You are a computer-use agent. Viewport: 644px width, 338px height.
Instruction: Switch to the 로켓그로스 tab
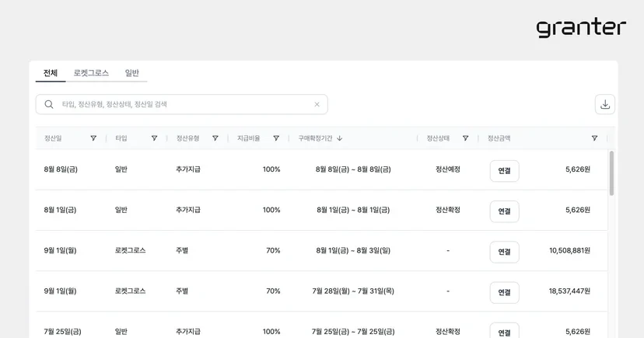click(x=91, y=73)
